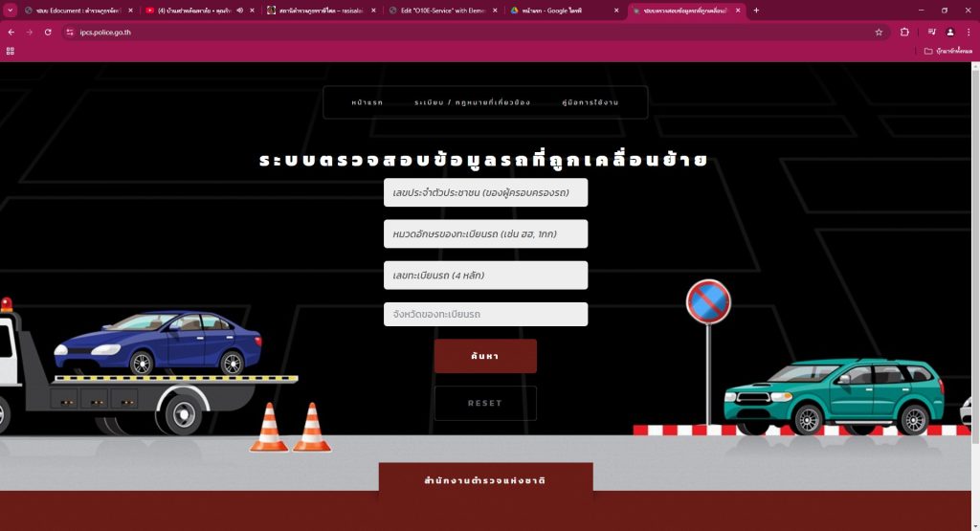The height and width of the screenshot is (531, 980).
Task: Focus the เลขประจำตัวประชาชน input field
Action: pos(485,192)
